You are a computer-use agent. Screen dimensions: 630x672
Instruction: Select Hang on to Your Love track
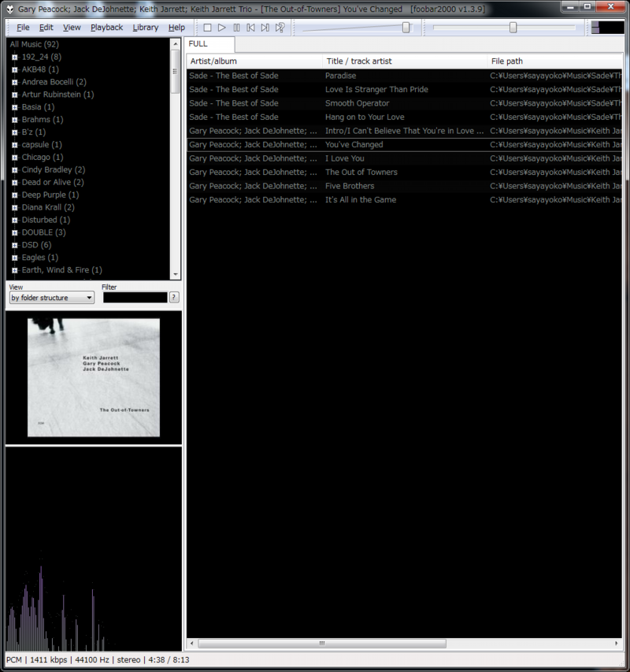[x=404, y=117]
